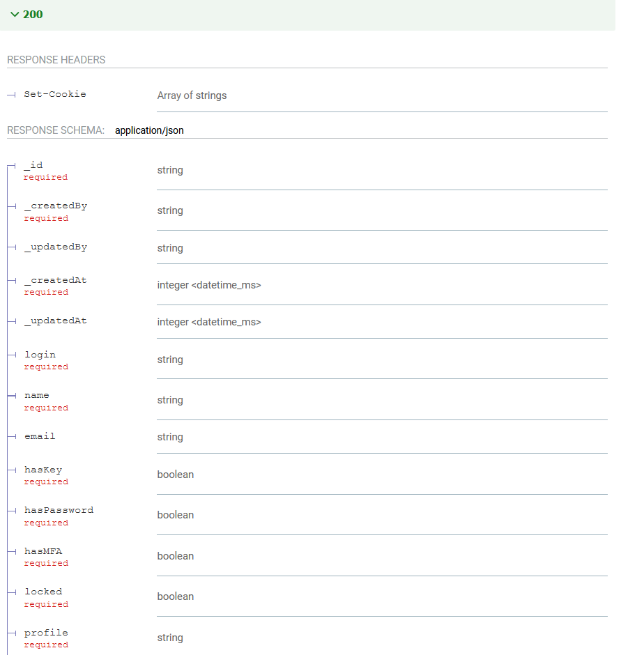The image size is (644, 655).
Task: Click the login field name
Action: click(40, 355)
